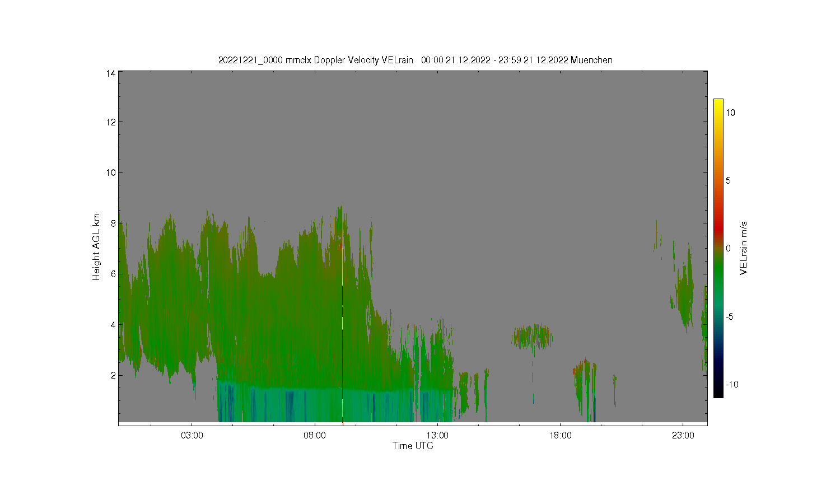
Task: Click the 03:00 time tick label
Action: tap(192, 436)
